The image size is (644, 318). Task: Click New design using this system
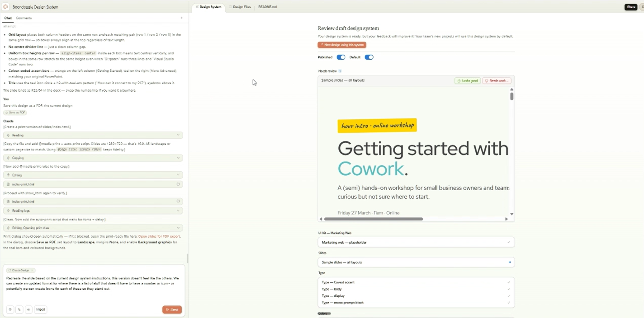(x=342, y=45)
